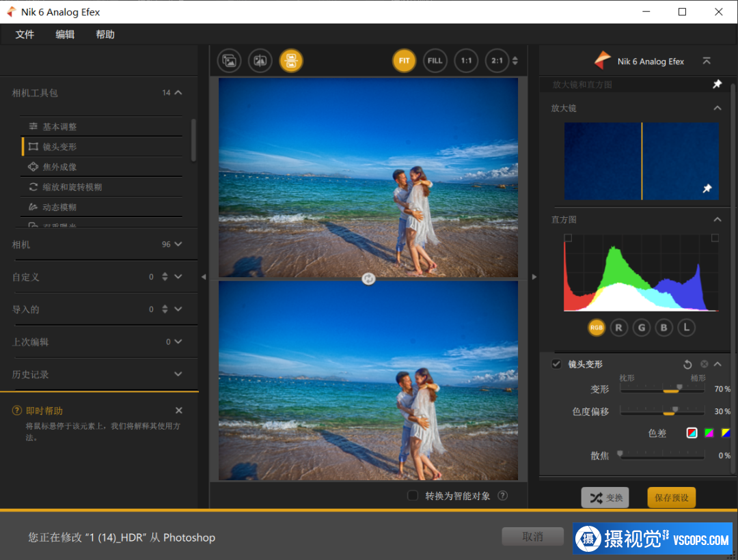Select 基本调整 in the camera toolkit
This screenshot has height=560, width=738.
click(x=102, y=126)
